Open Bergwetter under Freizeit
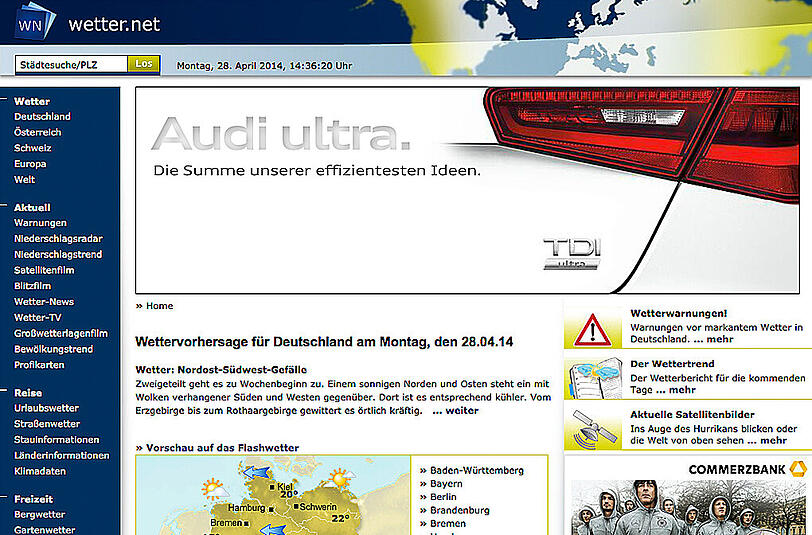The image size is (812, 535). click(40, 514)
